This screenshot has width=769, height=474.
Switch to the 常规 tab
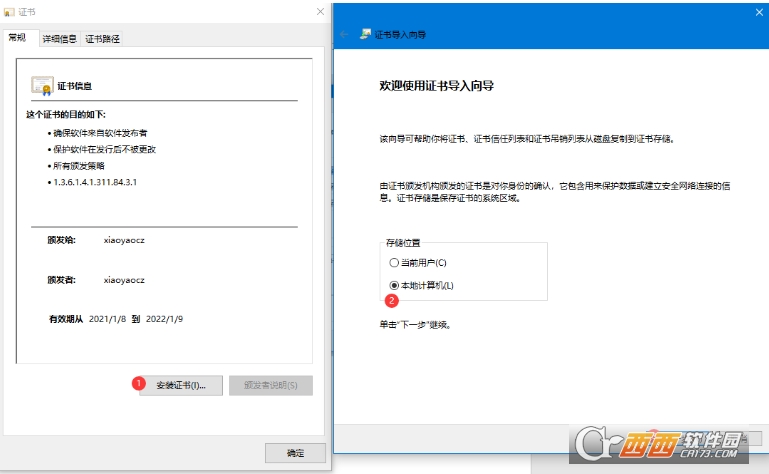18,38
